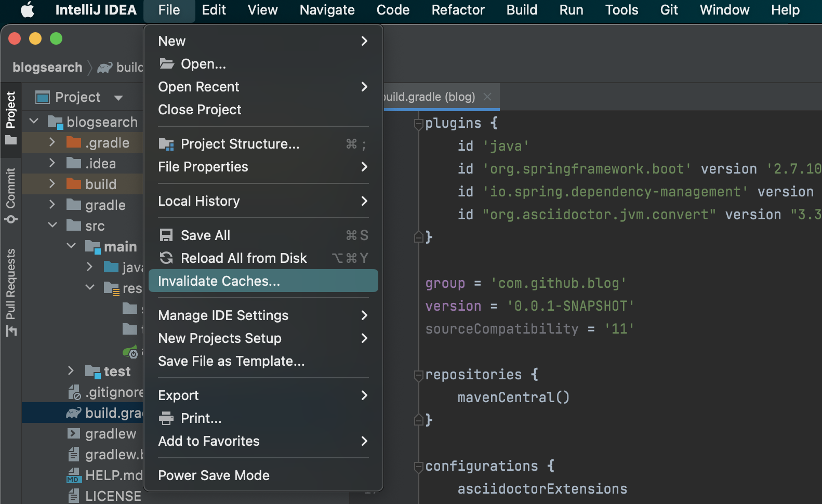Fold the configurations block

coord(418,467)
